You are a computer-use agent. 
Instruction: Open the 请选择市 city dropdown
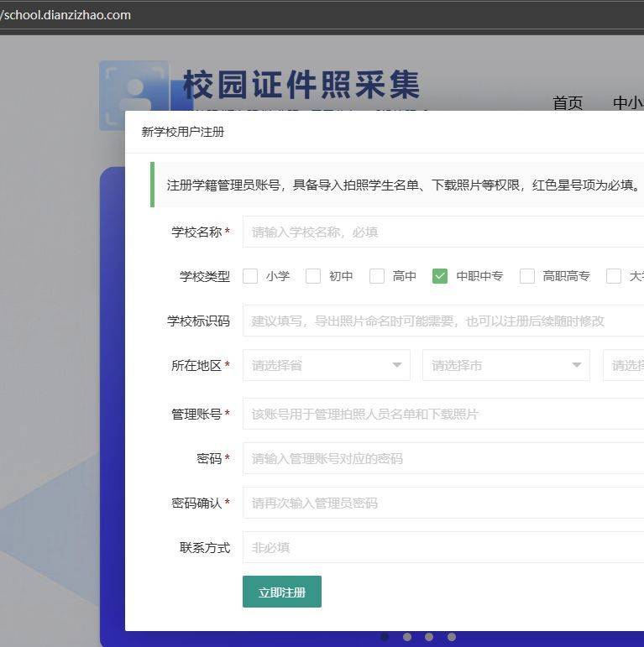click(506, 365)
